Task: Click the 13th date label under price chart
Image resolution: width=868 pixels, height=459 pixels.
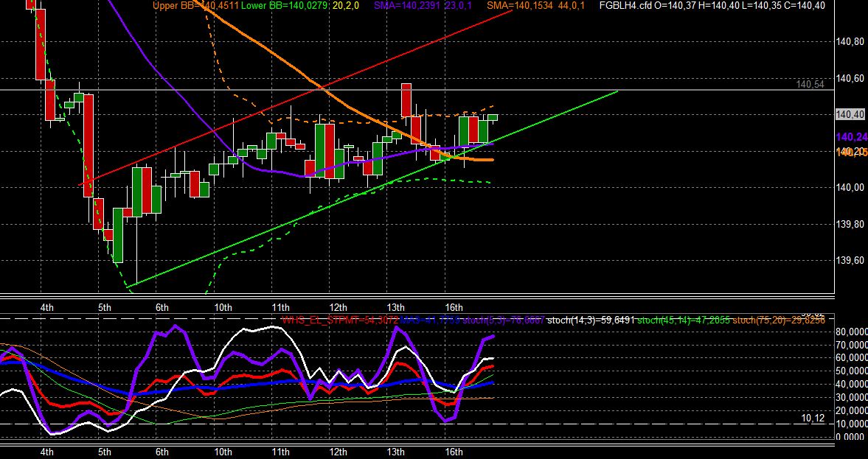Action: coord(396,307)
